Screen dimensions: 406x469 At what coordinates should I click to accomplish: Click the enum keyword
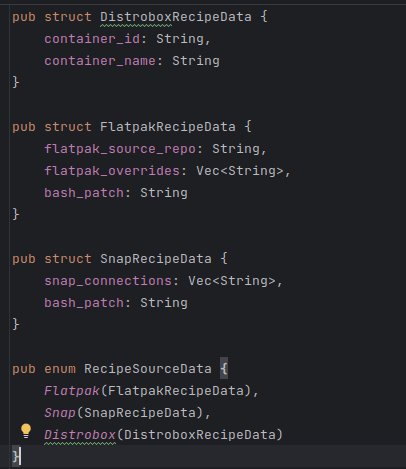60,369
